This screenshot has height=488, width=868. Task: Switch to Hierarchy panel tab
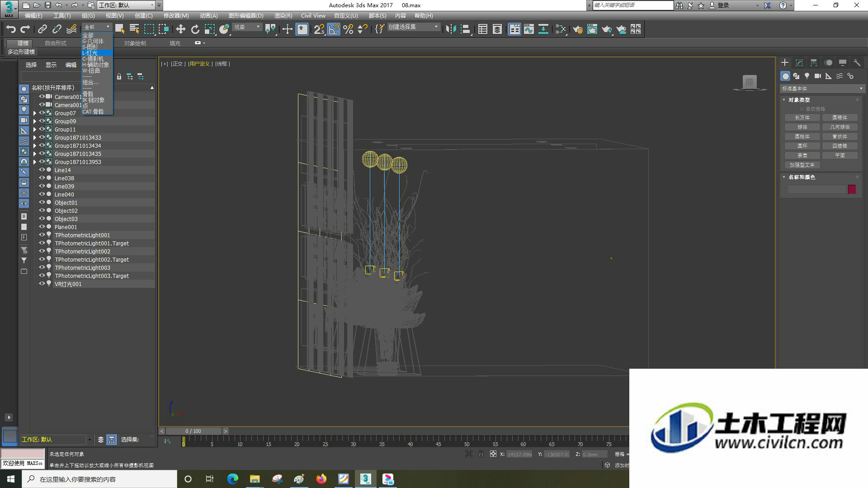pyautogui.click(x=814, y=63)
